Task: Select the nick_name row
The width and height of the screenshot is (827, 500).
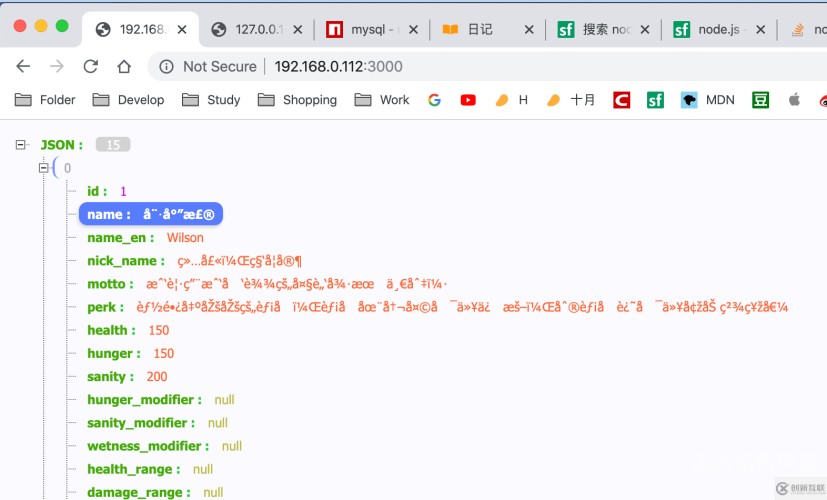Action: click(x=195, y=261)
